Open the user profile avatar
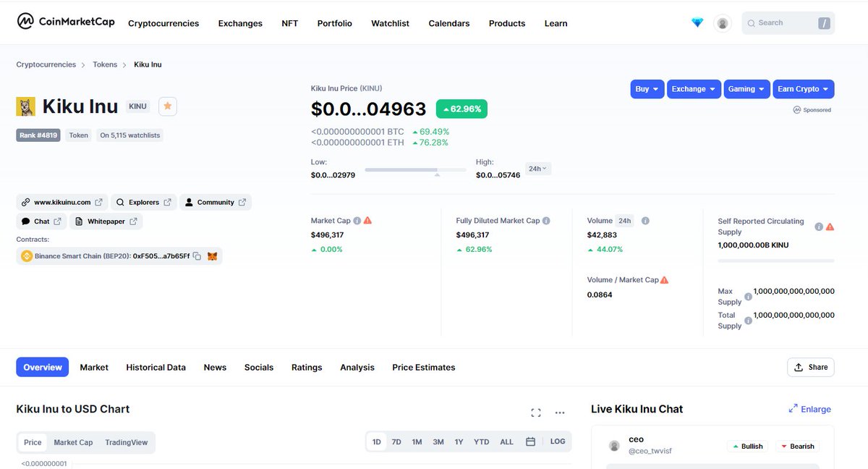This screenshot has width=868, height=469. pos(722,23)
